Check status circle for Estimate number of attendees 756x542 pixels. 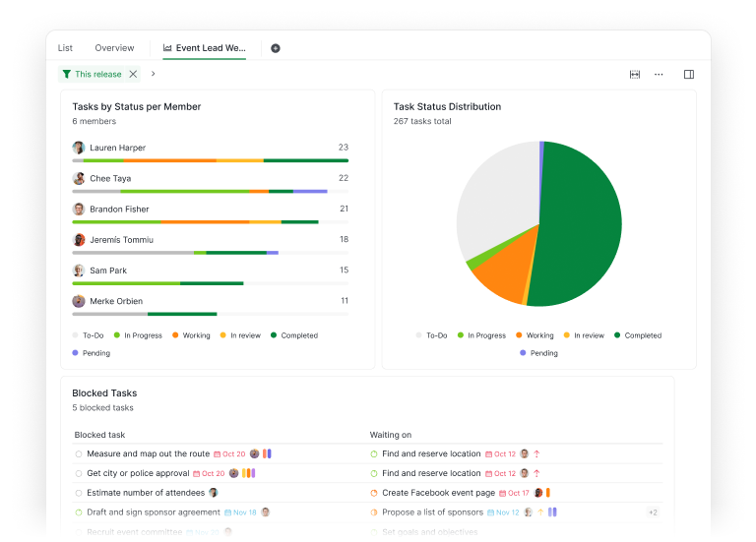[79, 493]
